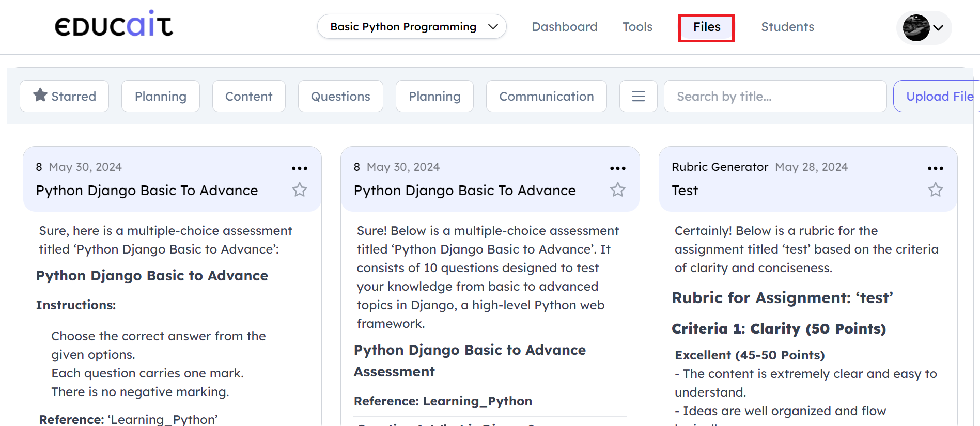The width and height of the screenshot is (980, 426).
Task: Open three-dot menu on Test rubric card
Action: click(935, 168)
